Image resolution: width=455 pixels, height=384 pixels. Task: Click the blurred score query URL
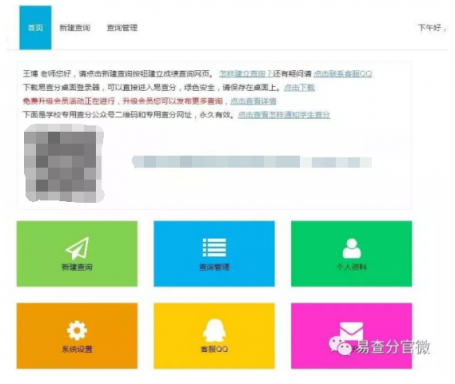point(252,162)
